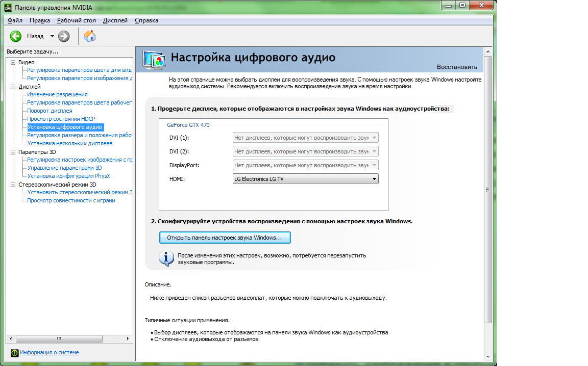
Task: Collapse the Дисплей tree node
Action: point(13,87)
